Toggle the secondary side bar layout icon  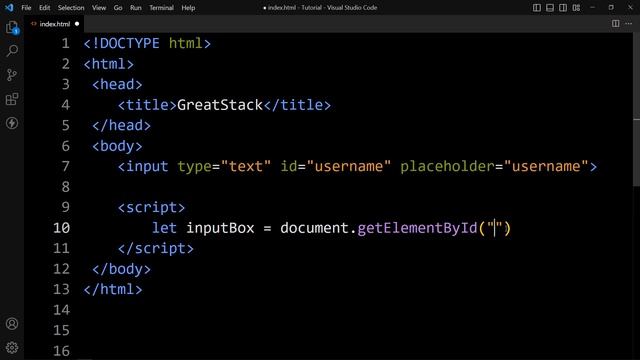563,8
